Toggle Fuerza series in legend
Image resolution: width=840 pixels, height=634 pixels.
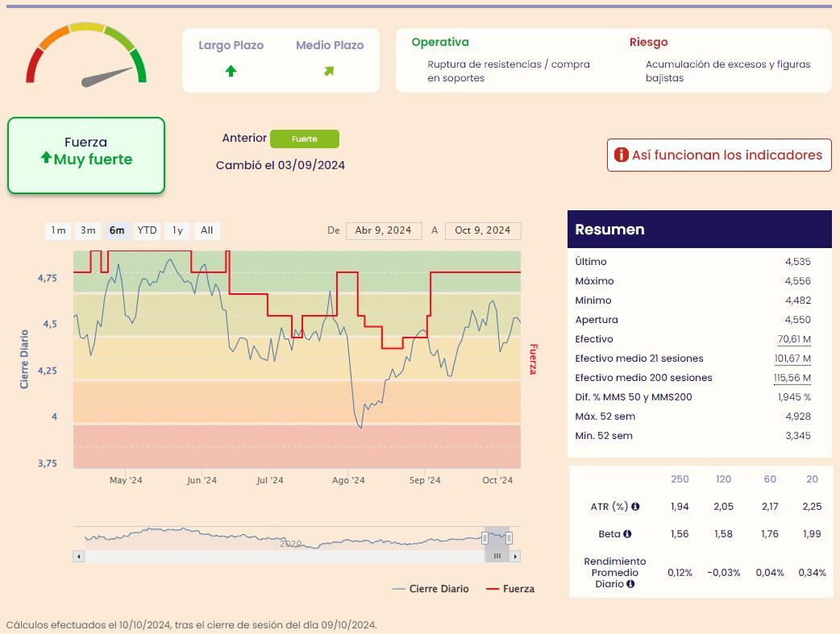click(x=510, y=589)
